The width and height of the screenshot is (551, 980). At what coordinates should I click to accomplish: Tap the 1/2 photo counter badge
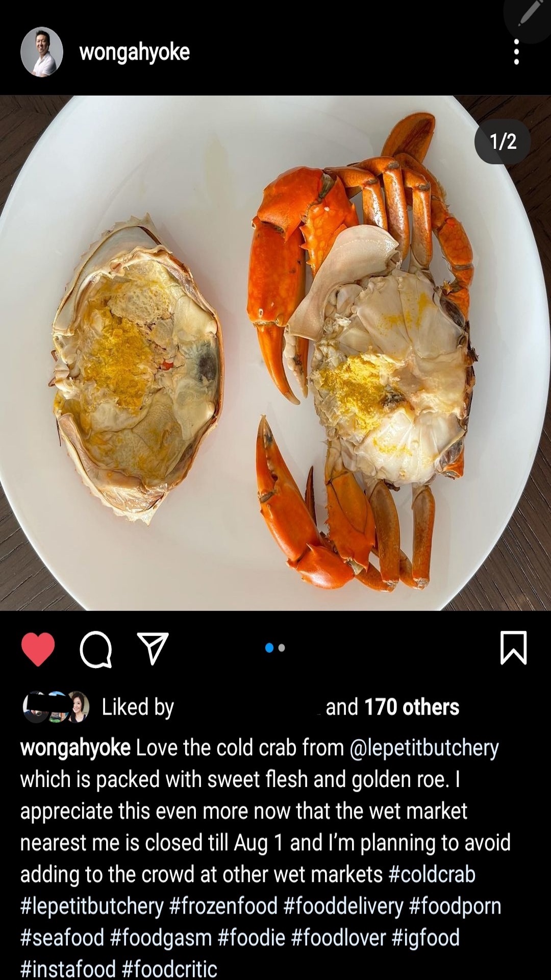pyautogui.click(x=503, y=141)
